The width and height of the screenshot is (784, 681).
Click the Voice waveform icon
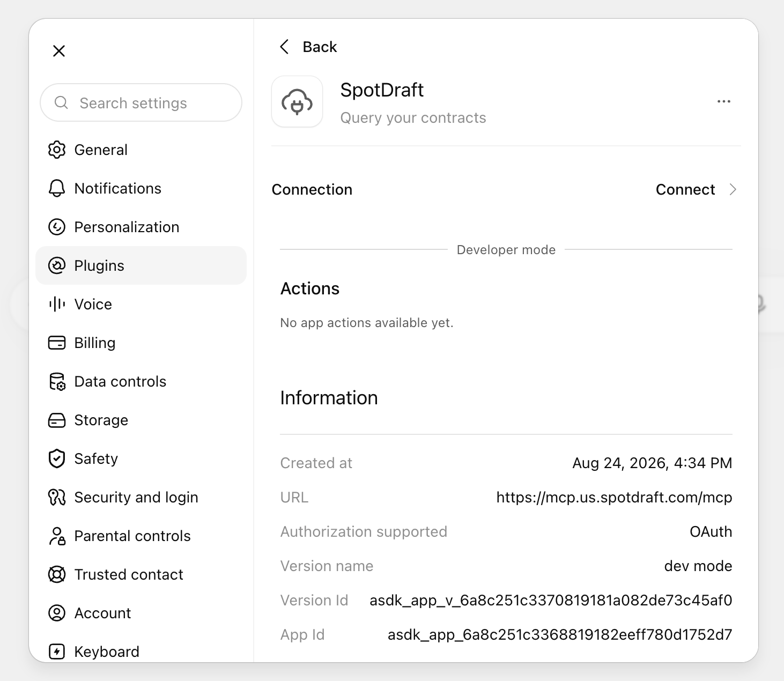[57, 304]
